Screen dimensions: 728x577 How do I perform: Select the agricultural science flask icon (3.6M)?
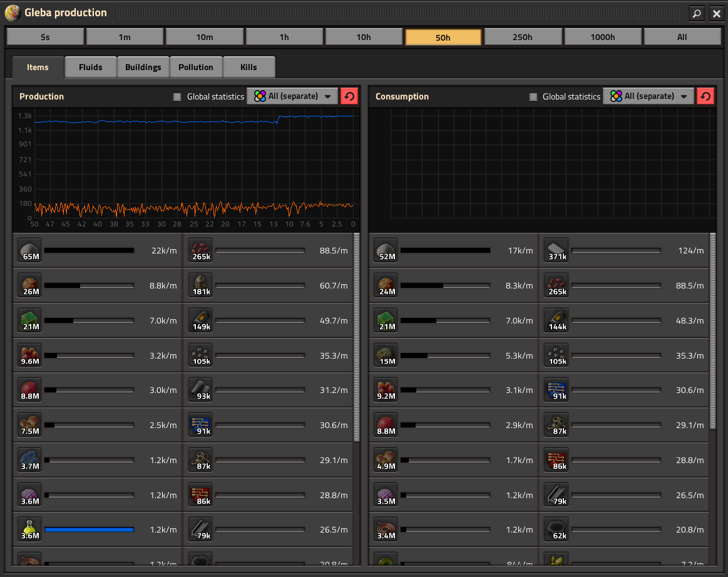point(30,529)
